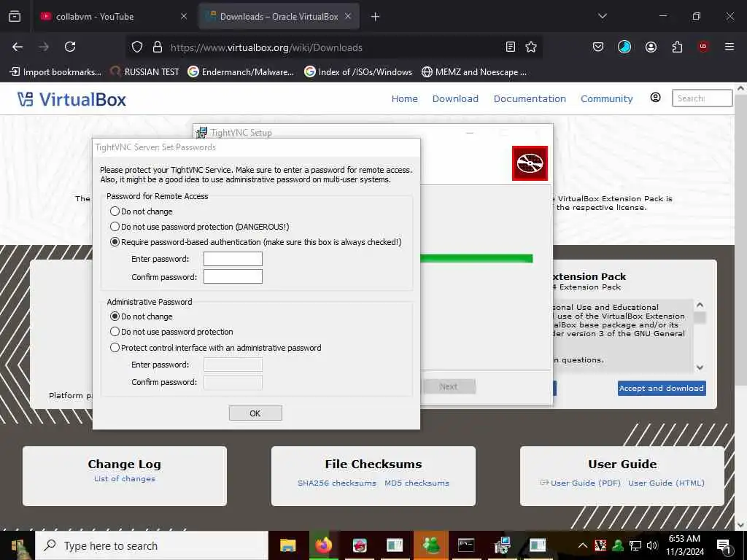Viewport: 747px width, 560px height.
Task: Open Firefox hamburger application menu
Action: [x=729, y=47]
